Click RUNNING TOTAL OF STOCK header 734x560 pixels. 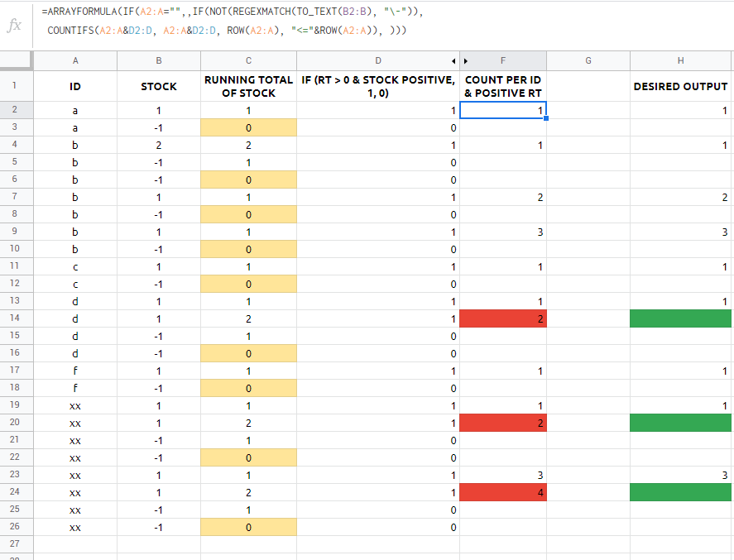pos(248,86)
